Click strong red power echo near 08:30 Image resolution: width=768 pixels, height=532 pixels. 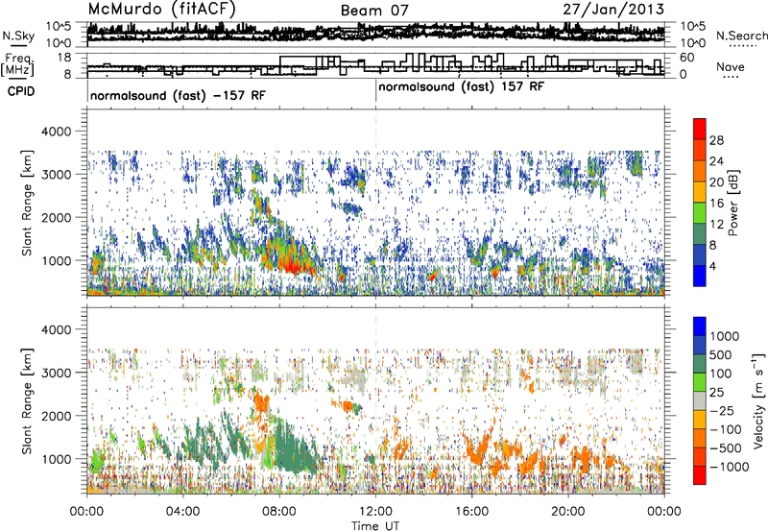point(292,265)
